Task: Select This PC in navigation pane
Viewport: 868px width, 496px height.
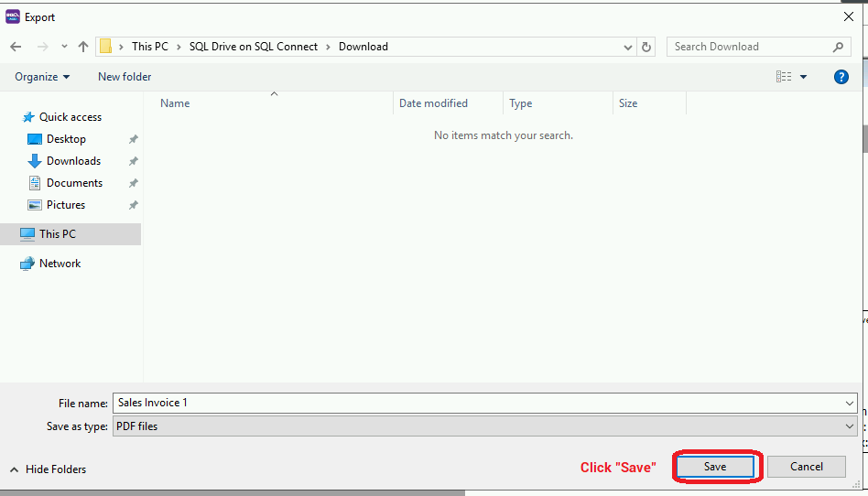Action: pos(71,234)
